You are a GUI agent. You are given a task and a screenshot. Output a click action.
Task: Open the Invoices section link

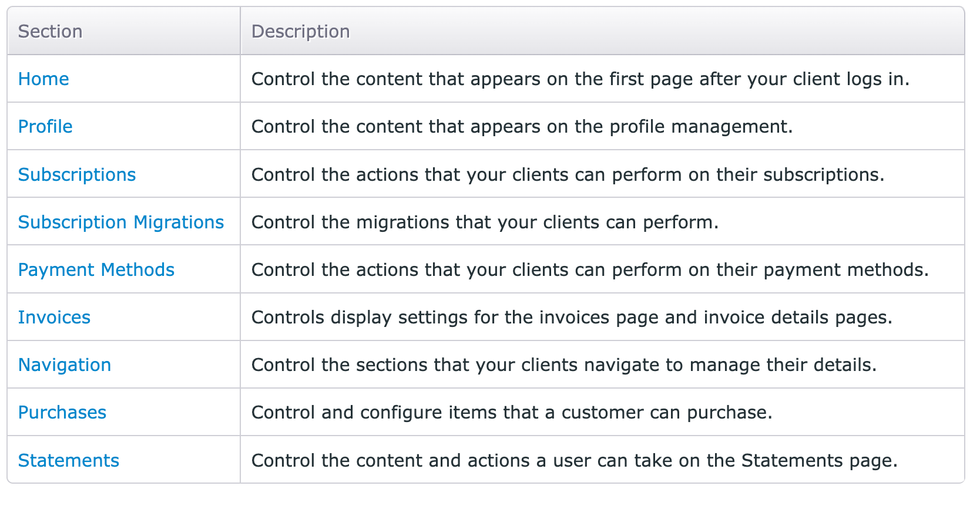(54, 317)
